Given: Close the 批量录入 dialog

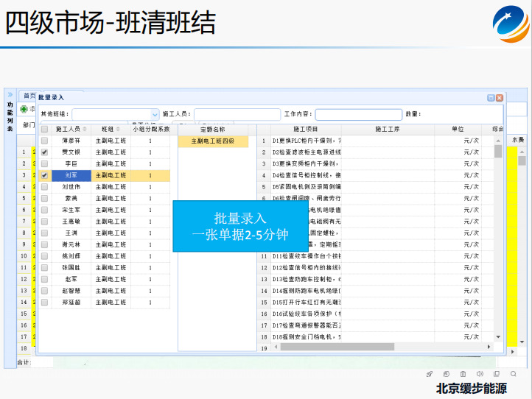Looking at the screenshot, I should click(x=500, y=98).
